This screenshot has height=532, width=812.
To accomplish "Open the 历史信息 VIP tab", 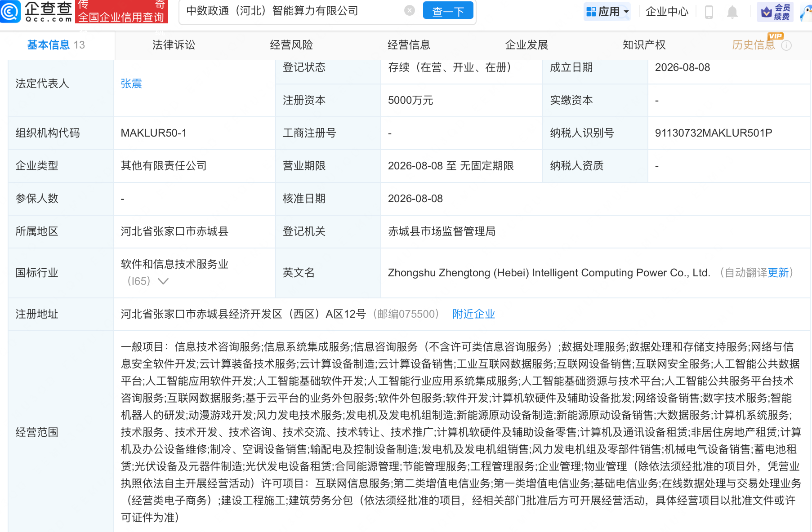I will coord(754,45).
